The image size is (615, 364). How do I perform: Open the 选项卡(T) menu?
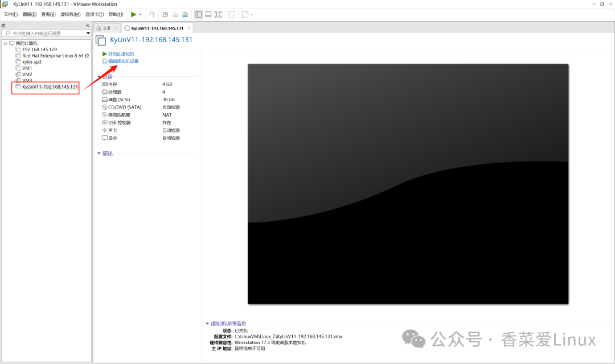pyautogui.click(x=95, y=14)
